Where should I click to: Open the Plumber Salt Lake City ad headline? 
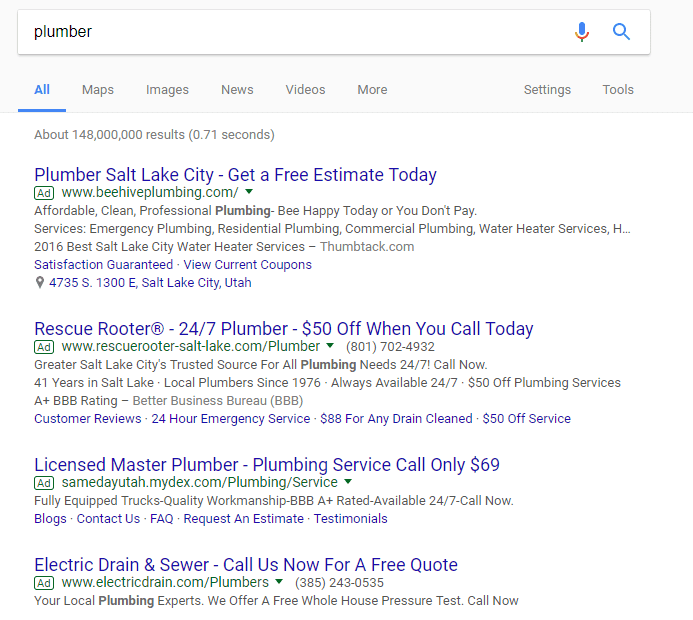(235, 175)
